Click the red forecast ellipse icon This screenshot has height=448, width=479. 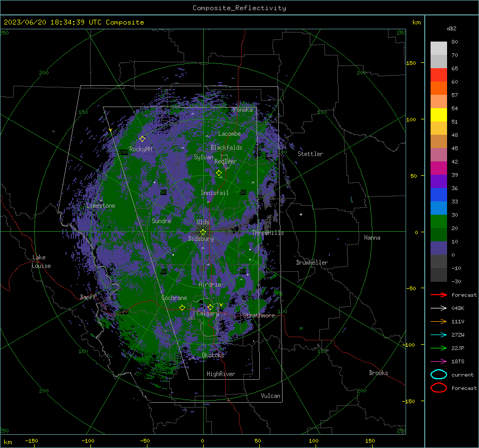(439, 388)
